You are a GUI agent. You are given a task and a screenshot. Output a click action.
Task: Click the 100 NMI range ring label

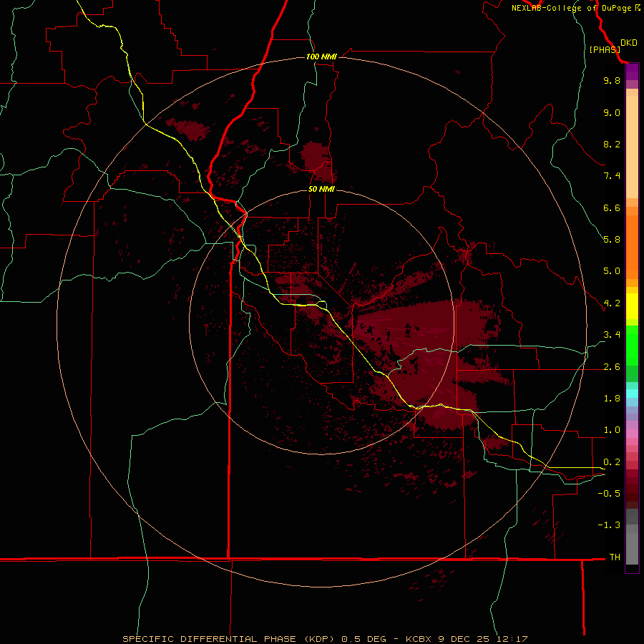click(x=321, y=57)
